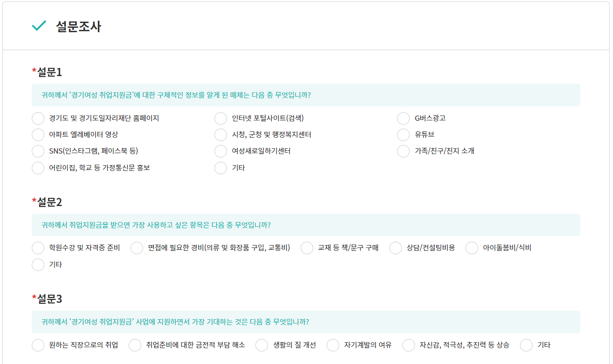Viewport: 613px width, 364px height.
Task: Choose 기타 option in 설문1
Action: [220, 168]
